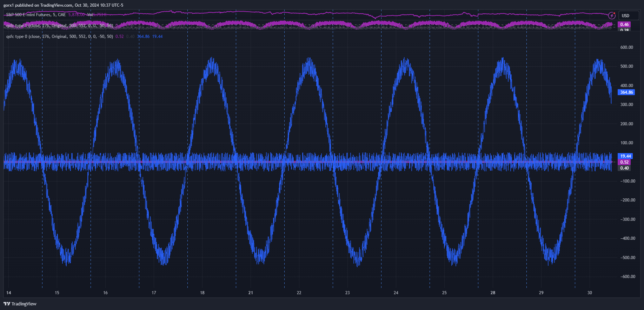Click the 500.00 price axis tick

(x=627, y=66)
